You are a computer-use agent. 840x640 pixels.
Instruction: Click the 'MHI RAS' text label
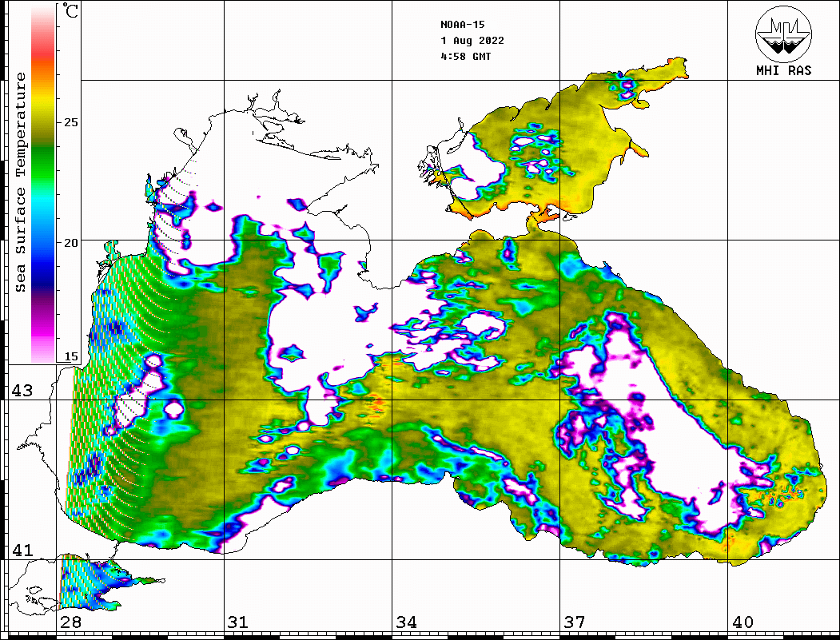[x=784, y=70]
